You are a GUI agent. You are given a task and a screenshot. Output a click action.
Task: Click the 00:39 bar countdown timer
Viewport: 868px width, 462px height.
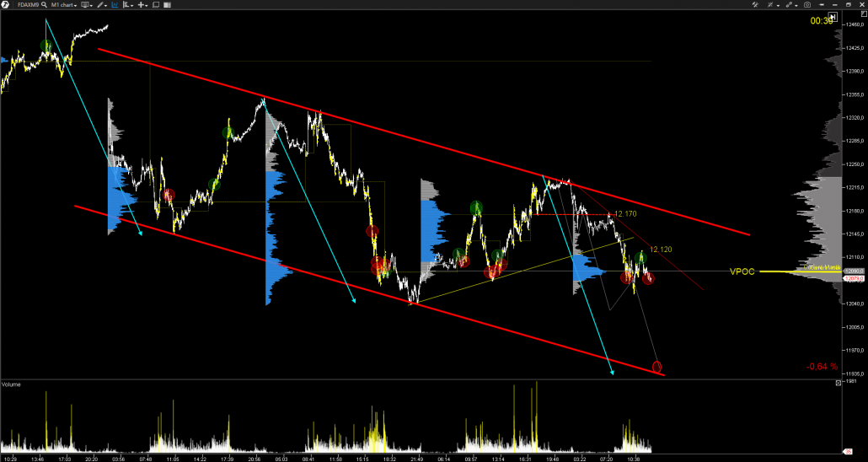click(822, 20)
